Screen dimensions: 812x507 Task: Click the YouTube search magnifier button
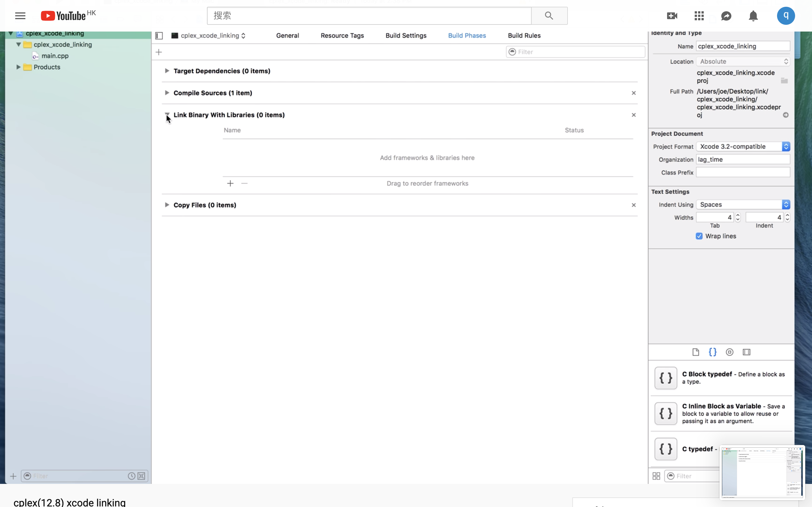(x=549, y=16)
